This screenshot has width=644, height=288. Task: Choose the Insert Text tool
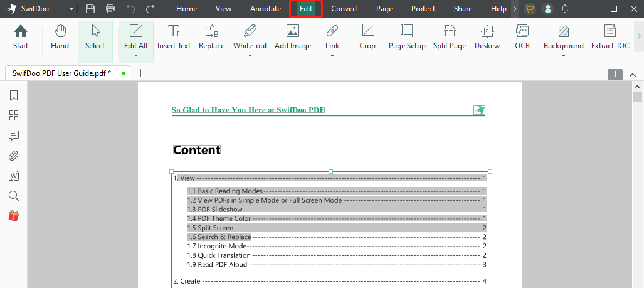point(174,37)
